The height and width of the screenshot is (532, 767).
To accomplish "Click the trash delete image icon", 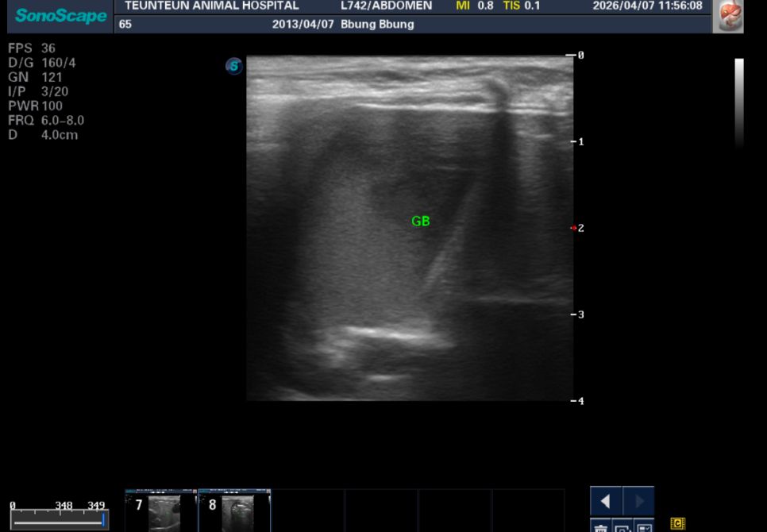I will tap(601, 526).
